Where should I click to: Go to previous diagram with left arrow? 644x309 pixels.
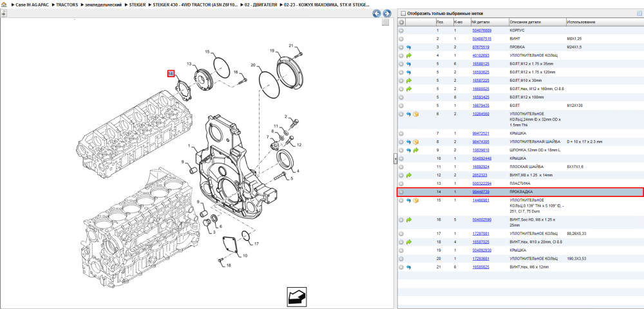pyautogui.click(x=376, y=14)
